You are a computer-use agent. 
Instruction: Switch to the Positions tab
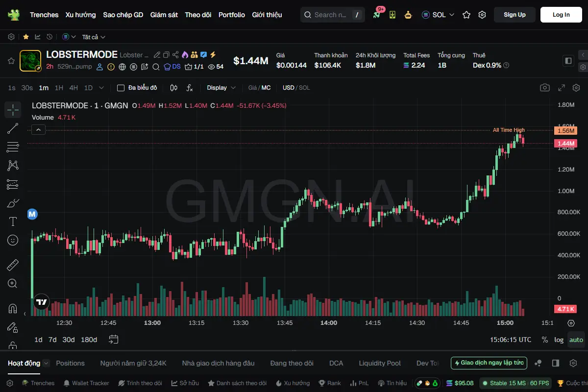70,363
